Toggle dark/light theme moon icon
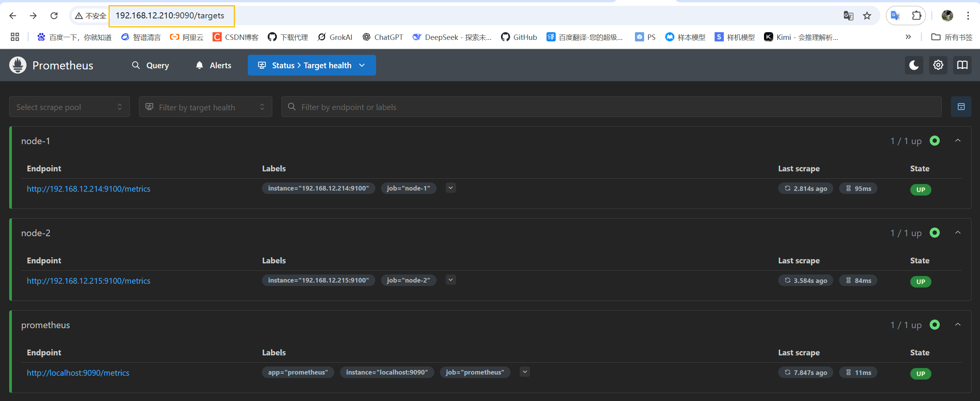Screen dimensions: 980x401 (914, 65)
